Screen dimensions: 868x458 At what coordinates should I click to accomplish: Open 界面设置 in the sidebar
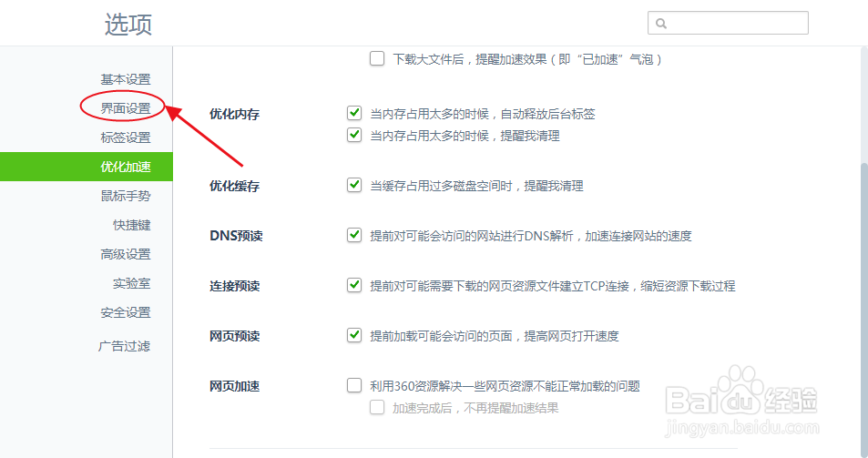[x=126, y=108]
